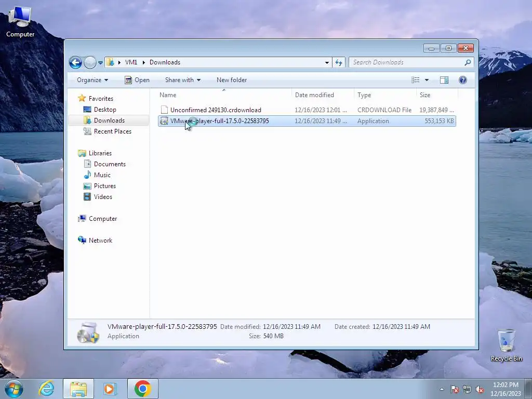Show hidden system tray icons arrow
The width and height of the screenshot is (532, 399).
[442, 389]
